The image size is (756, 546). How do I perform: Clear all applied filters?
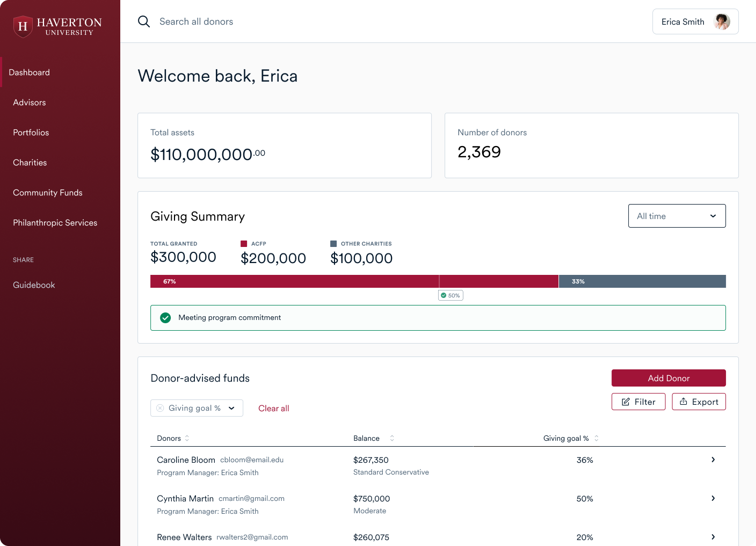coord(273,408)
